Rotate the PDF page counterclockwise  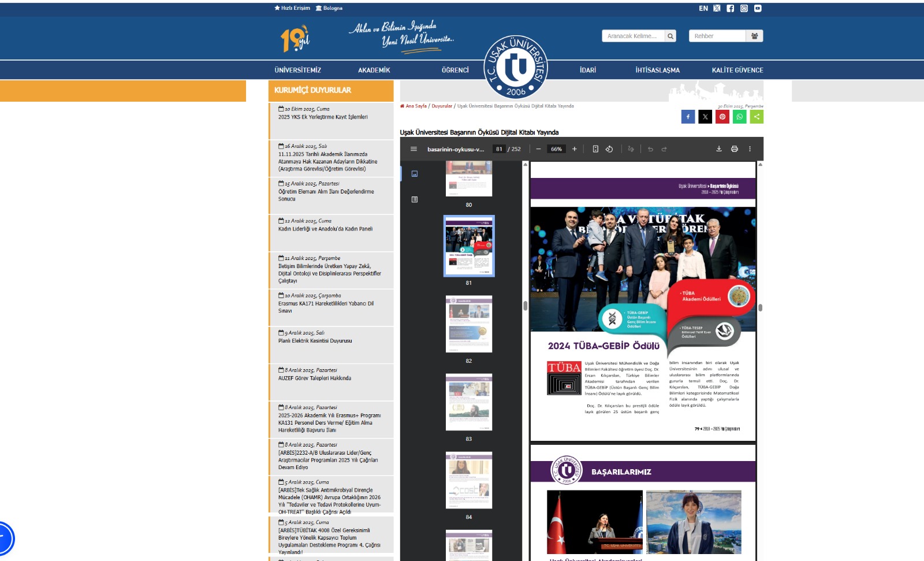[x=609, y=149]
